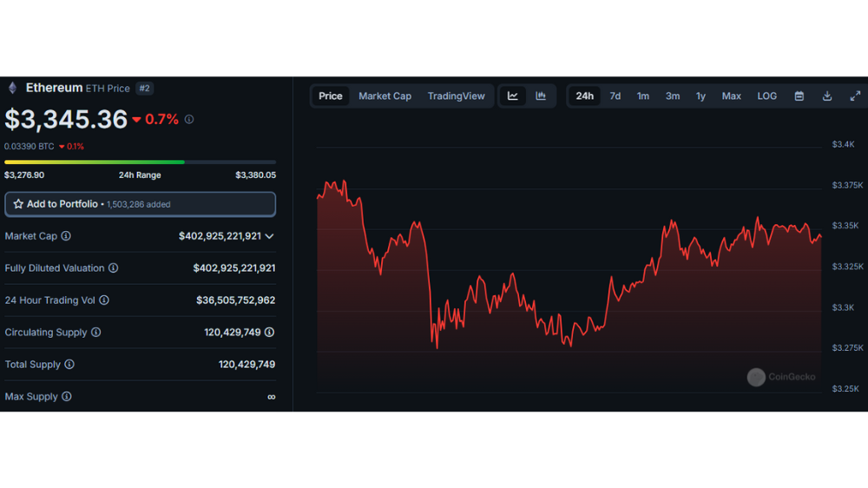The width and height of the screenshot is (868, 488).
Task: Click the $3,380.05 24h high value
Action: click(255, 175)
